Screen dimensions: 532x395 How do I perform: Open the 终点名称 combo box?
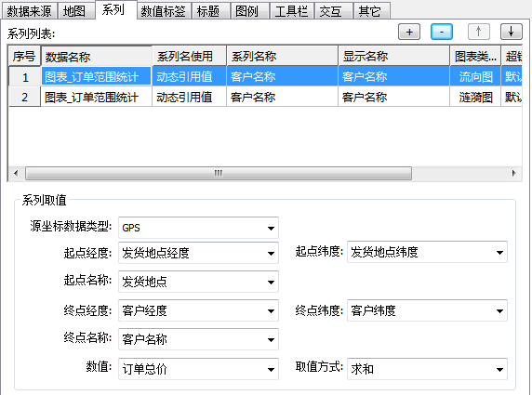[x=198, y=339]
